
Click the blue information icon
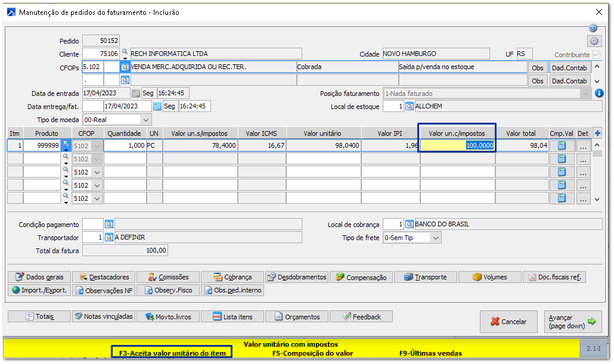pos(599,94)
